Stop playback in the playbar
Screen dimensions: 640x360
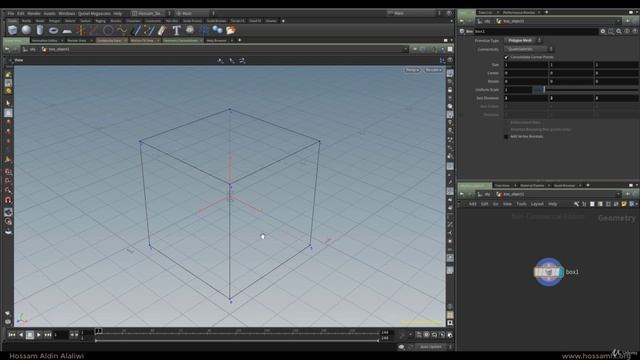[x=30, y=335]
